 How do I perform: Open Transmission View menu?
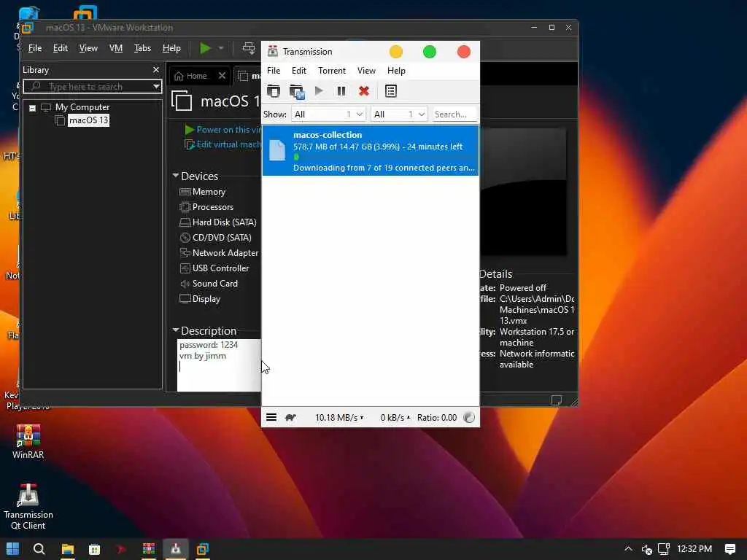tap(366, 71)
